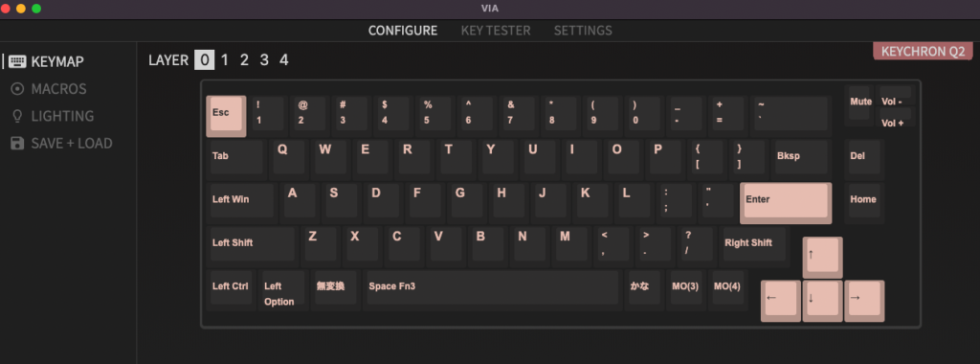The width and height of the screenshot is (980, 364).
Task: Select the Tab key on keymap
Action: (x=237, y=158)
